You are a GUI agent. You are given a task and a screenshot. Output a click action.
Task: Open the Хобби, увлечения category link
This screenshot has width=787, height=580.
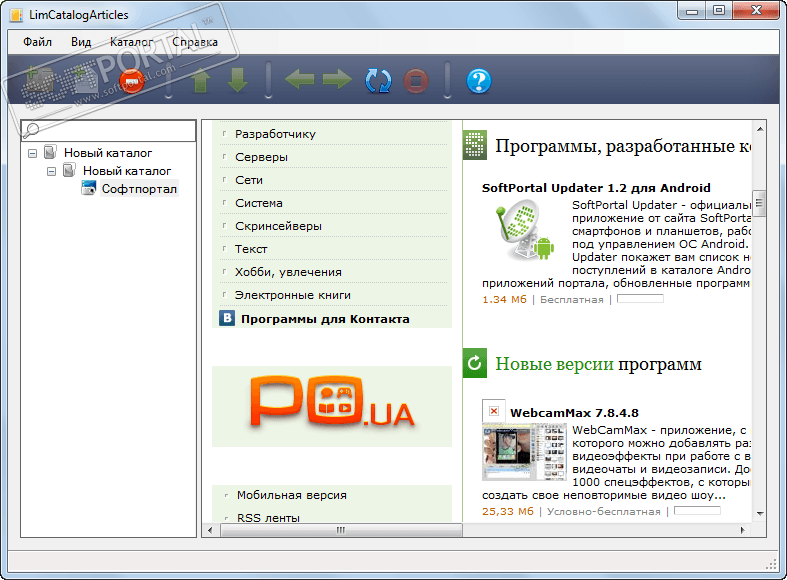(x=289, y=272)
